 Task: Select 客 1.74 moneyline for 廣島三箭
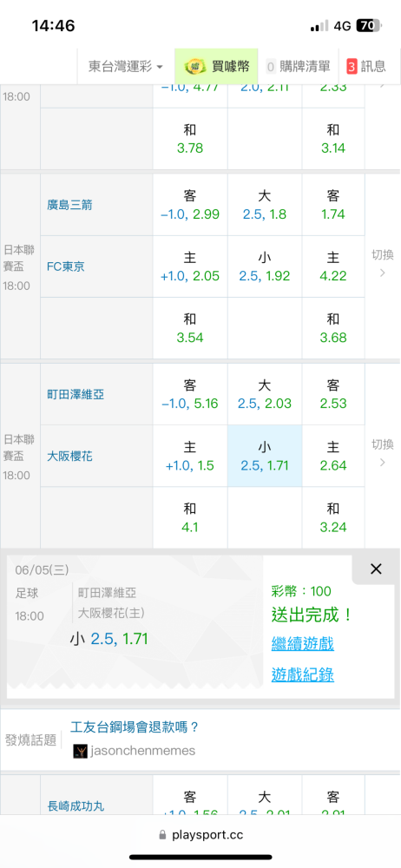333,205
